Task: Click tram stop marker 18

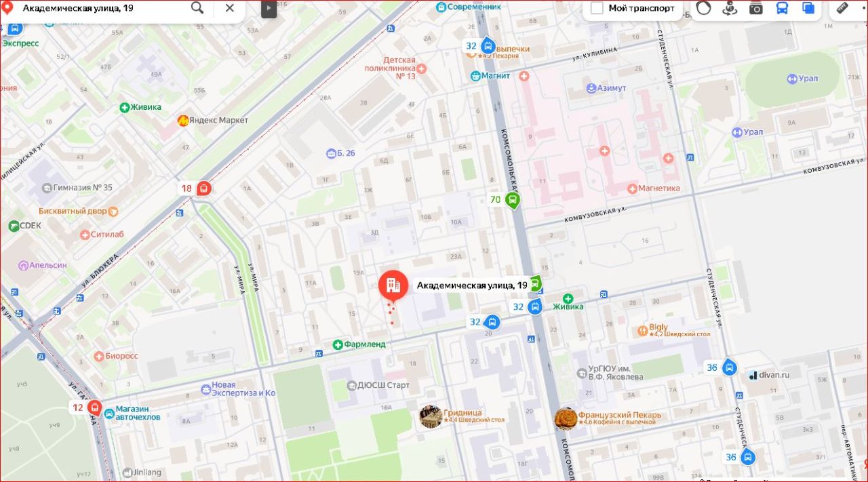Action: pyautogui.click(x=203, y=189)
